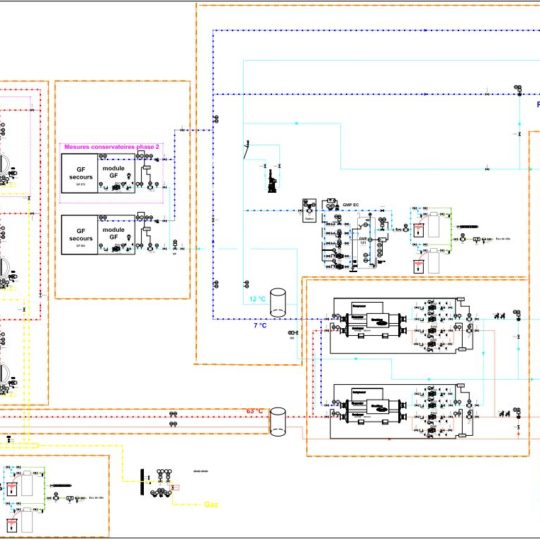Click the upper module GF box
The image size is (540, 540).
point(116,173)
